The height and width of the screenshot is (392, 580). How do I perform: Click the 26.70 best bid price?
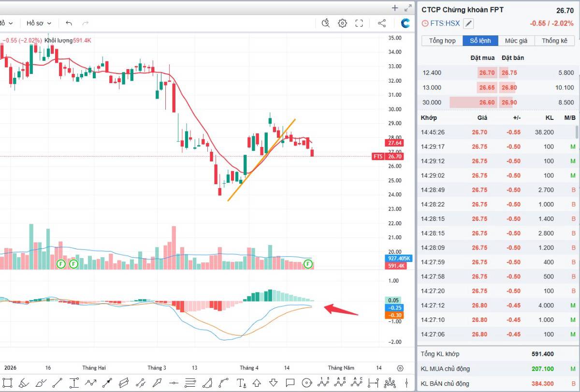point(486,73)
